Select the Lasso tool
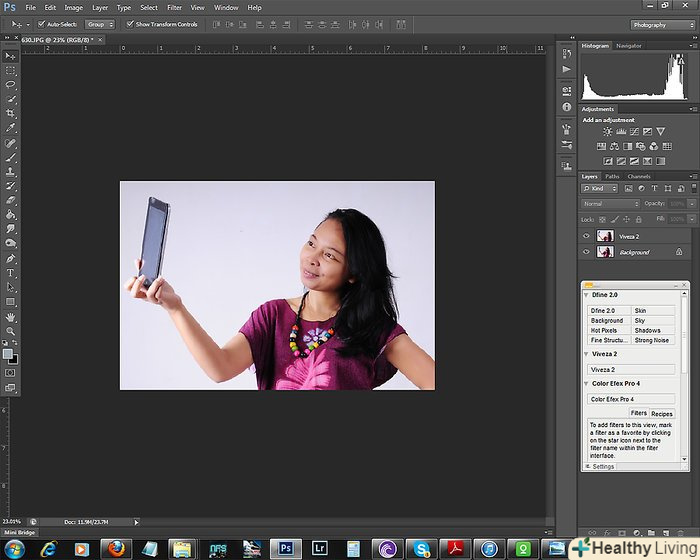Viewport: 700px width, 560px height. click(x=11, y=85)
